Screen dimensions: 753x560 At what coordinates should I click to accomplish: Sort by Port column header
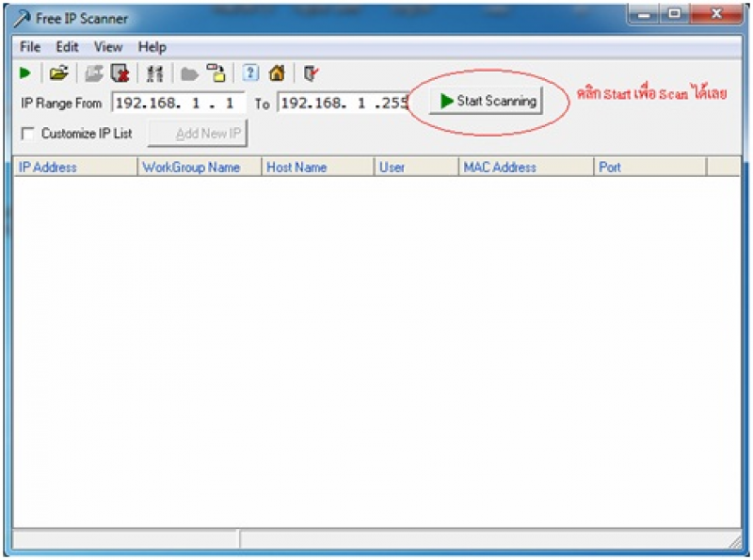(x=650, y=168)
